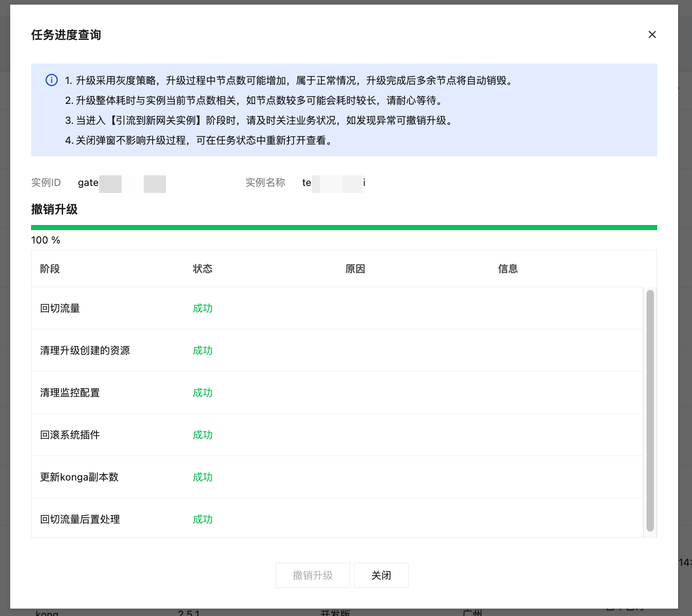Click 成功 status of 清理监控配置
692x616 pixels.
pos(203,393)
